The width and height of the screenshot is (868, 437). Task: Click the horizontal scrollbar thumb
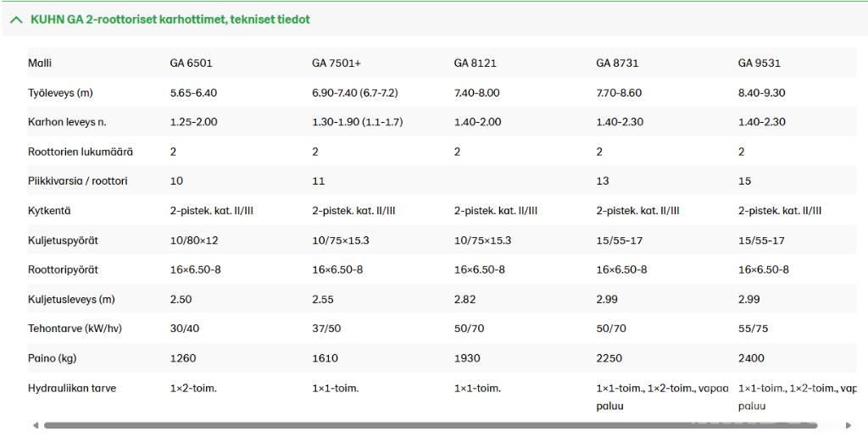click(431, 425)
